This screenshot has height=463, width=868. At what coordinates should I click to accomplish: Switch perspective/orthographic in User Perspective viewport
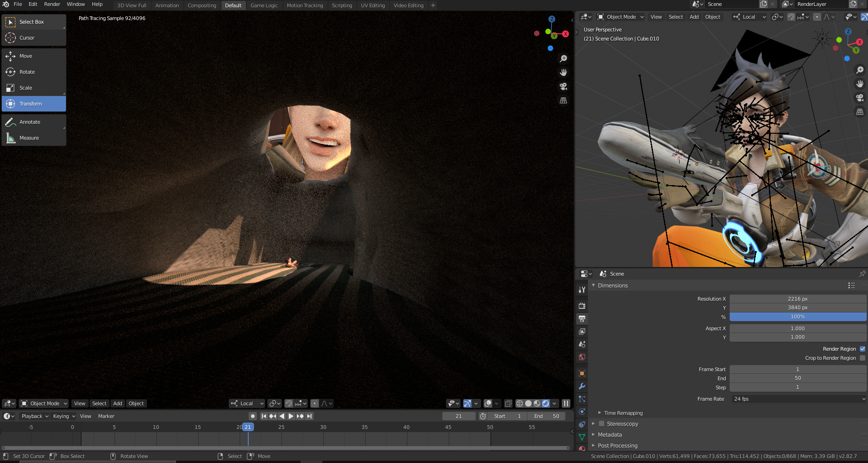pos(860,112)
